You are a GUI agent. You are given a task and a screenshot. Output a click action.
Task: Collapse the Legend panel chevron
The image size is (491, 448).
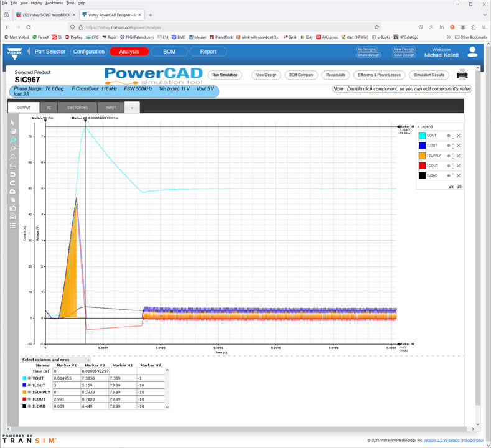point(418,127)
